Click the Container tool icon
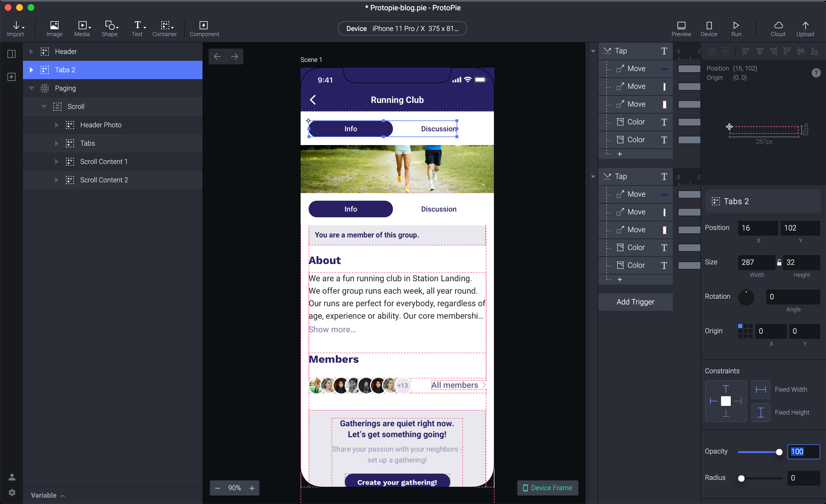This screenshot has height=504, width=826. tap(164, 28)
